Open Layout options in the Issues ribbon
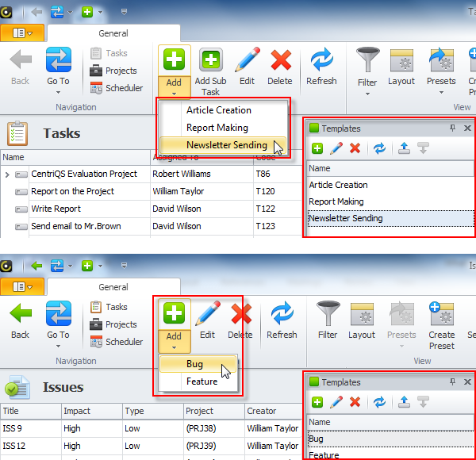 click(362, 315)
